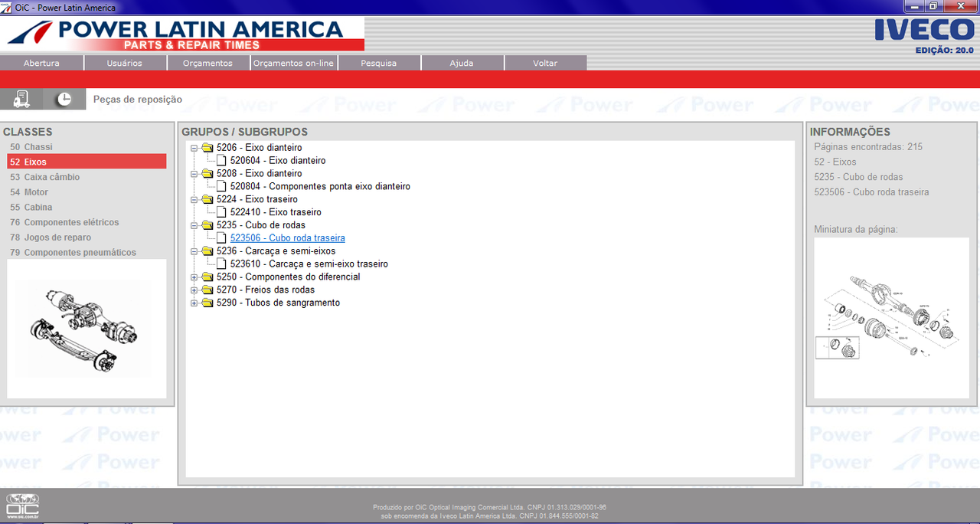Select class 76 Componentes elétricos
This screenshot has width=980, height=524.
[87, 222]
